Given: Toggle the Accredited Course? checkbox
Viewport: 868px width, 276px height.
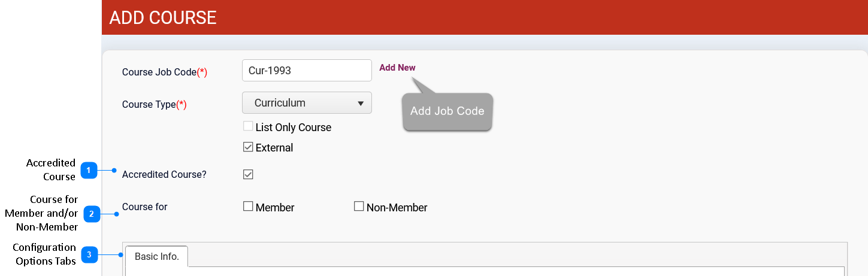Looking at the screenshot, I should (248, 174).
